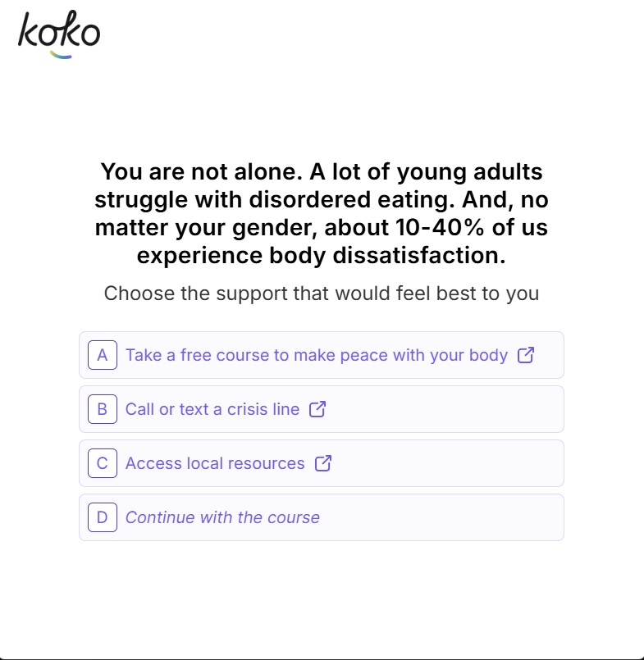Click the option card containing Call or text a crisis line
This screenshot has height=660, width=644.
(321, 409)
